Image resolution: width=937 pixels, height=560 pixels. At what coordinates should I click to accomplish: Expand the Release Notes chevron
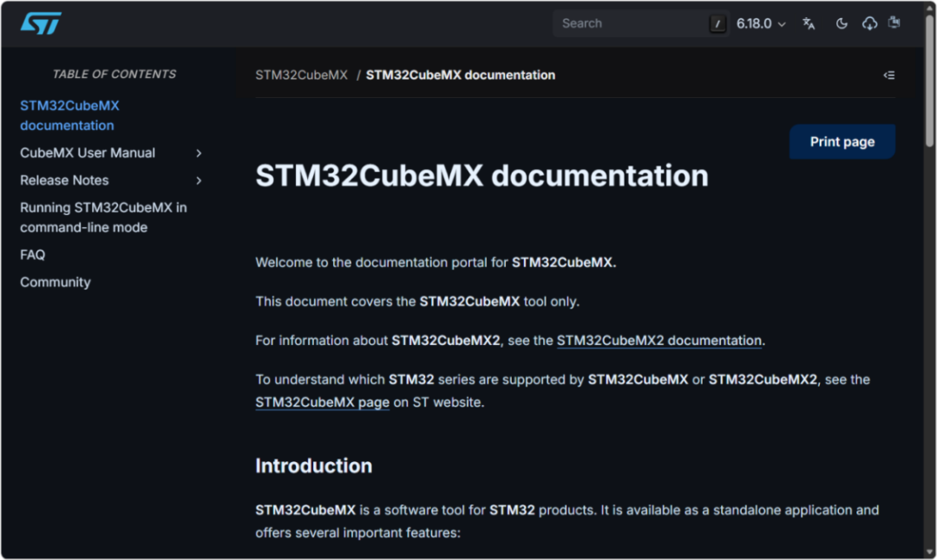coord(199,180)
